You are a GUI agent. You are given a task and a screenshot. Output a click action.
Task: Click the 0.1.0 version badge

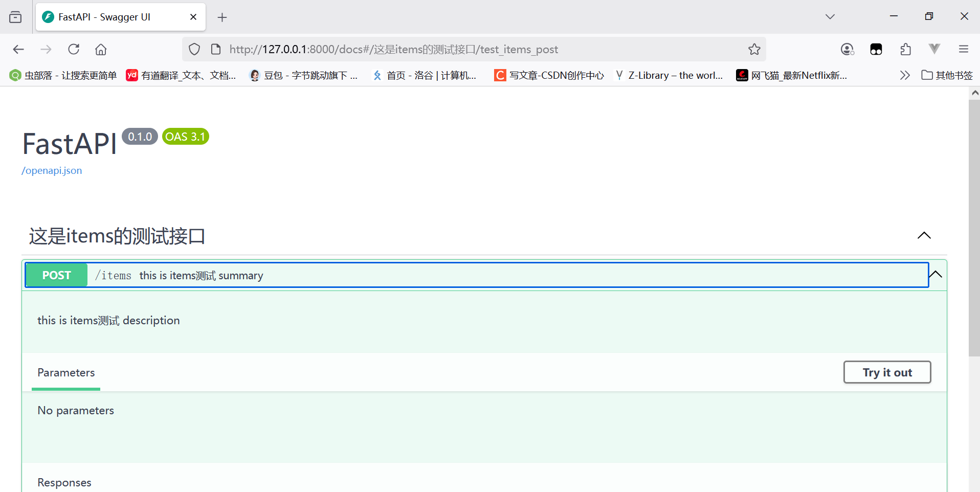pyautogui.click(x=140, y=137)
